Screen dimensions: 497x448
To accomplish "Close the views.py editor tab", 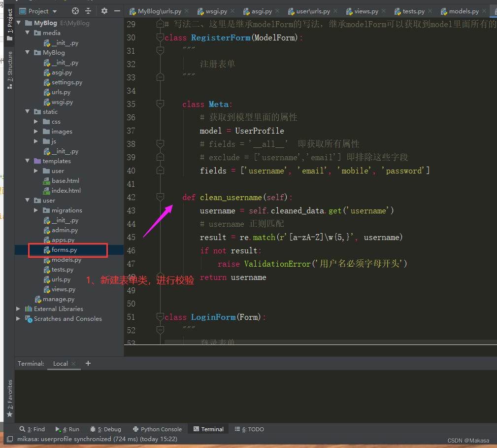I will point(384,11).
